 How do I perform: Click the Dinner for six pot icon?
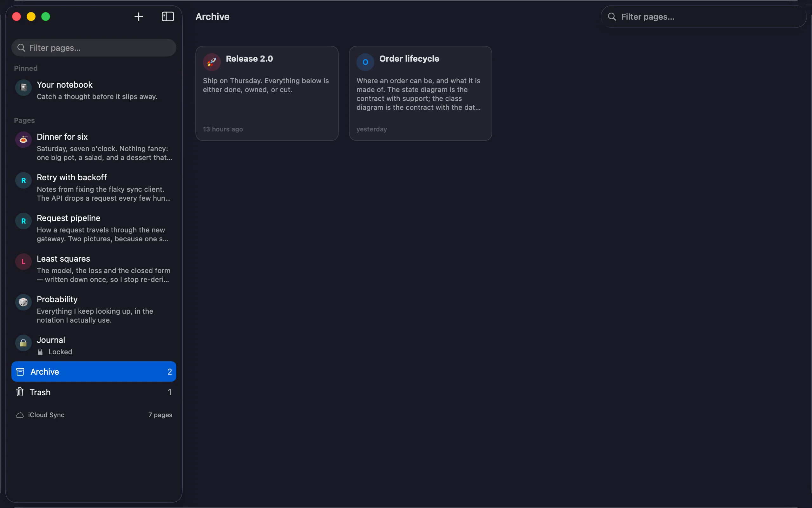(x=23, y=140)
